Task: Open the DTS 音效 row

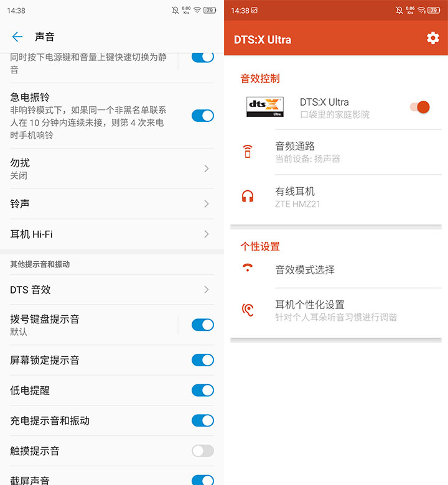Action: (112, 290)
